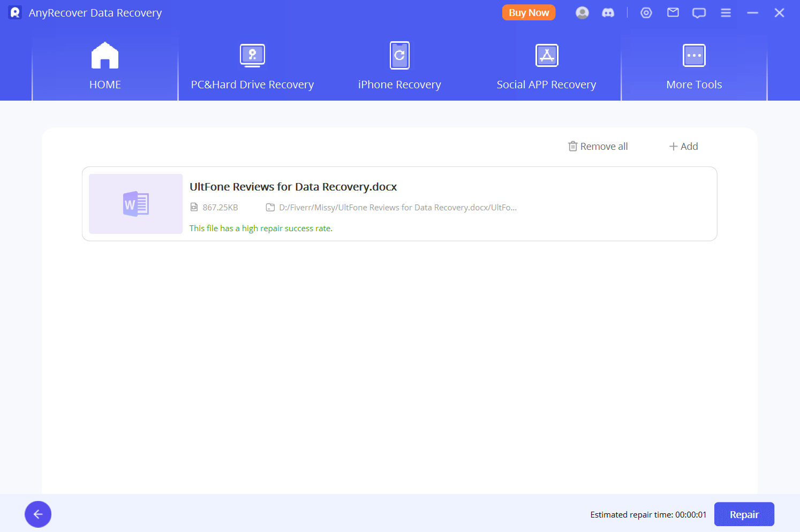Click the settings target icon in title bar
800x532 pixels.
coord(646,13)
